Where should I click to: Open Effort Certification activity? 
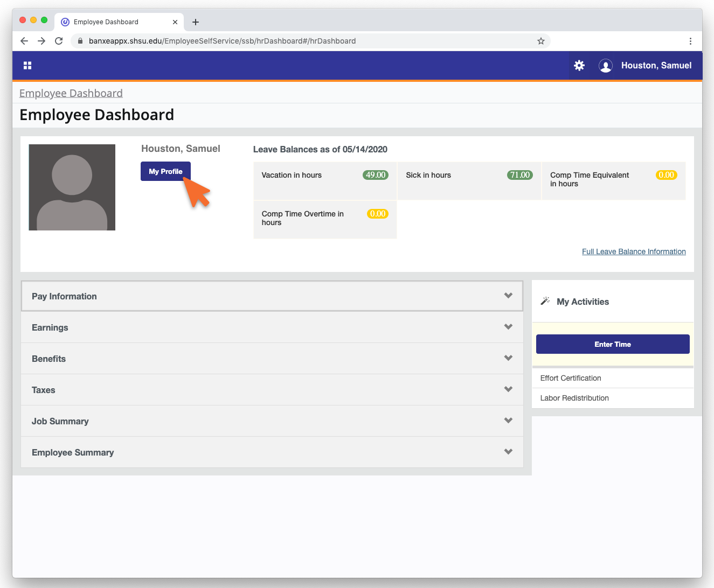[x=571, y=378]
